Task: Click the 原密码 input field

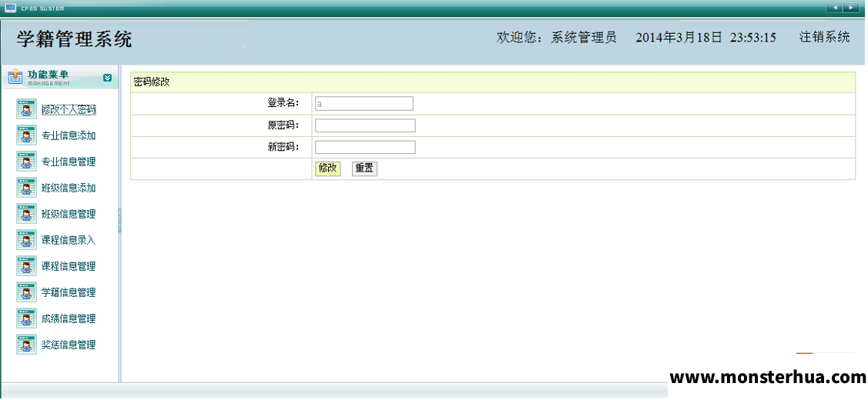Action: click(365, 125)
